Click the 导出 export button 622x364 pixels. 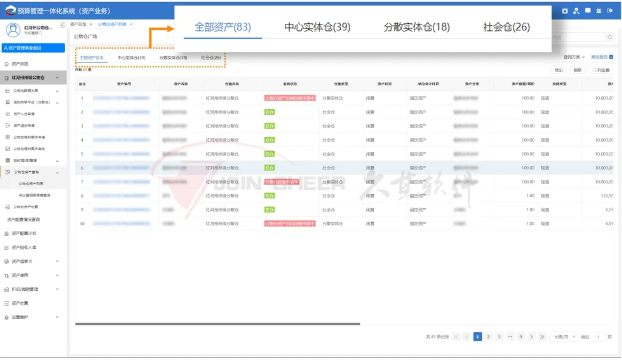click(x=558, y=70)
